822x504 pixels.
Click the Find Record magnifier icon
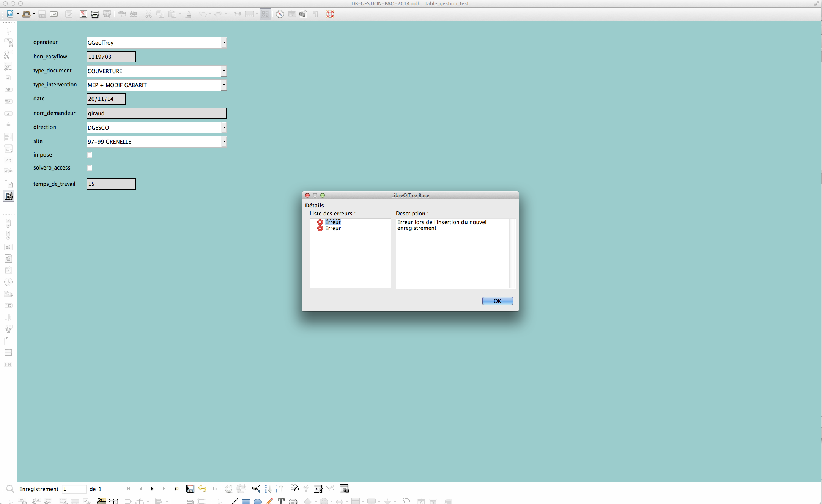click(10, 489)
